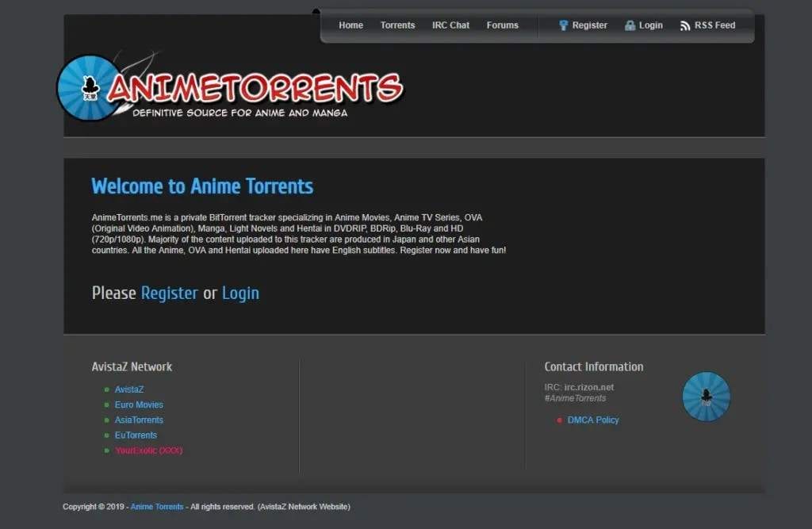Open the AvistaZ network link
812x529 pixels.
click(129, 389)
